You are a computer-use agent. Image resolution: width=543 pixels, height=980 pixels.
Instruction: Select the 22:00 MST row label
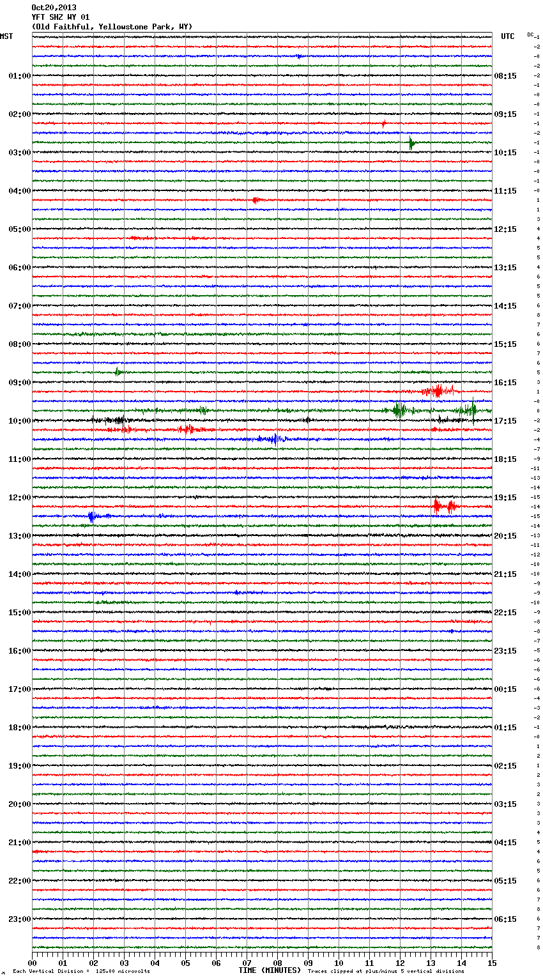coord(19,881)
